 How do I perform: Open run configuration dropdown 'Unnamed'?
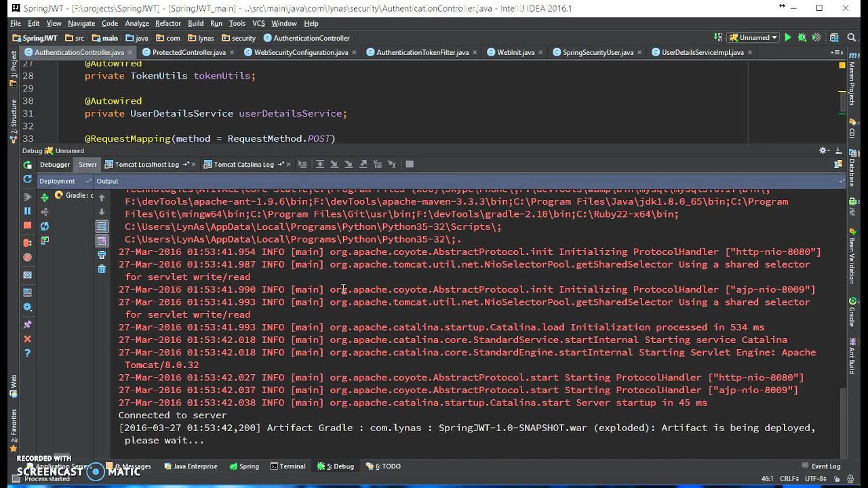753,38
